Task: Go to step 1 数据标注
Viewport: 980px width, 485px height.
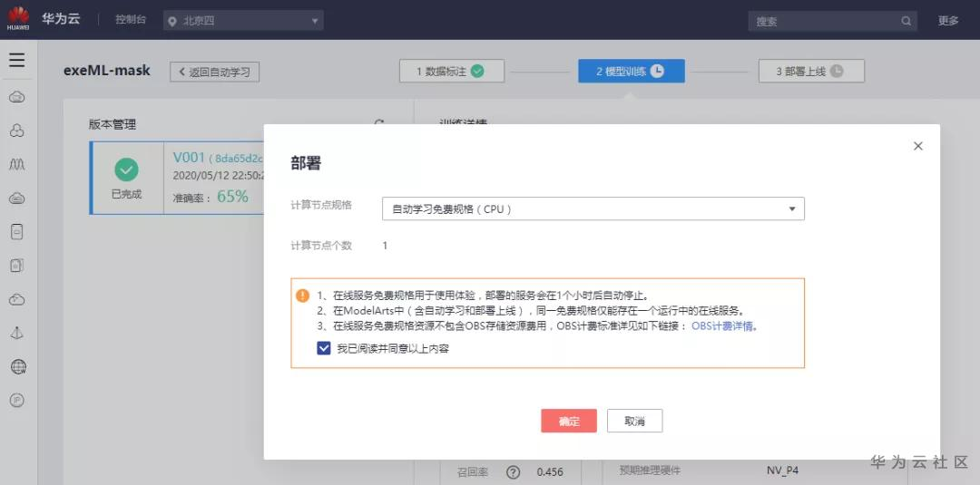Action: [451, 71]
